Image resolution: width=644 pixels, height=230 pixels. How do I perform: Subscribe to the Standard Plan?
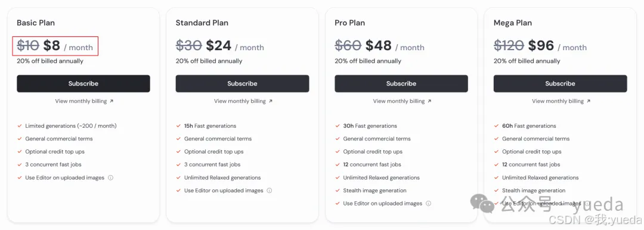point(242,84)
